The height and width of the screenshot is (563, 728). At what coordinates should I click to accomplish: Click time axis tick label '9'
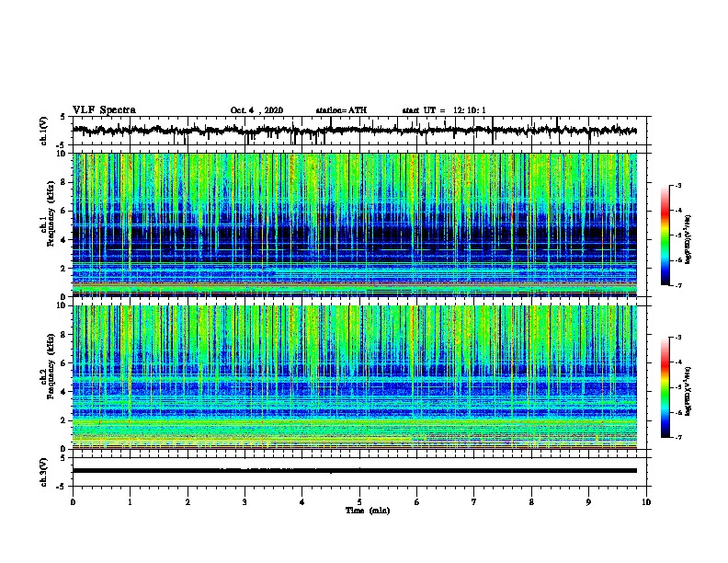click(x=588, y=501)
